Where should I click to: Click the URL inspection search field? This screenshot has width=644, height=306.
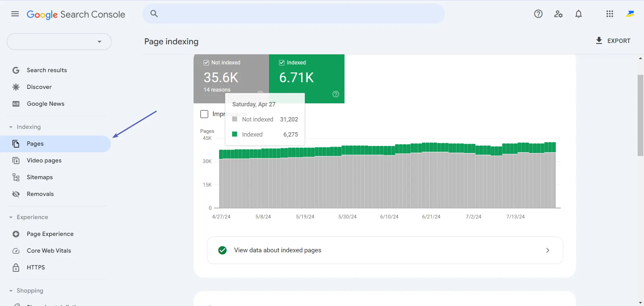point(293,13)
